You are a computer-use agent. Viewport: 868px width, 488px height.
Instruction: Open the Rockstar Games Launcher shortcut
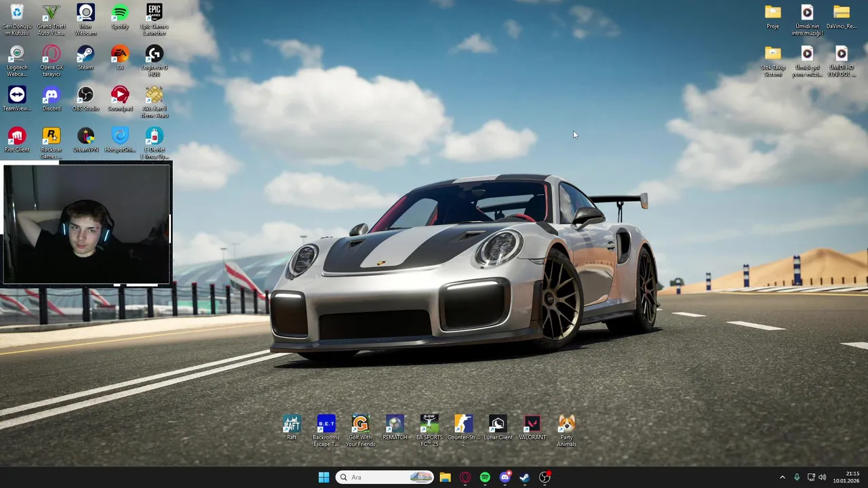click(x=52, y=144)
